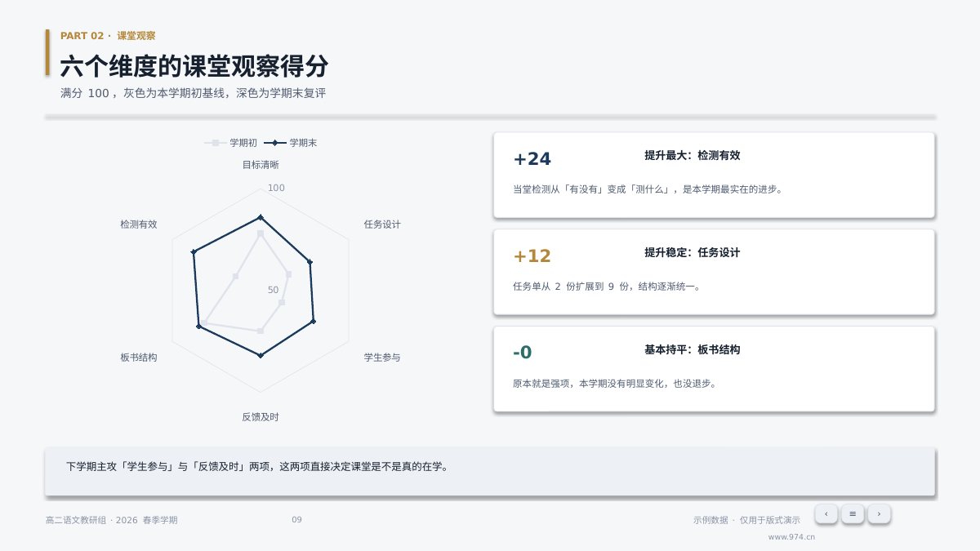Screen dimensions: 980x551
Task: Click the 板书结构 radar axis label
Action: pyautogui.click(x=139, y=358)
